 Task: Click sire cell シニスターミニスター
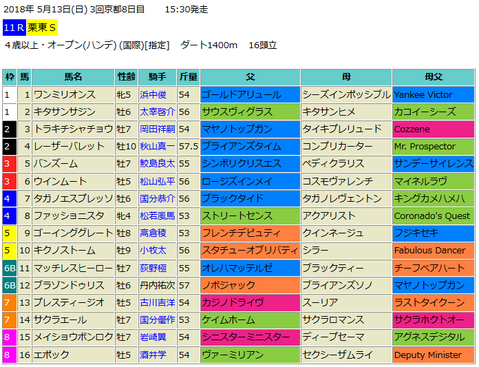250,337
